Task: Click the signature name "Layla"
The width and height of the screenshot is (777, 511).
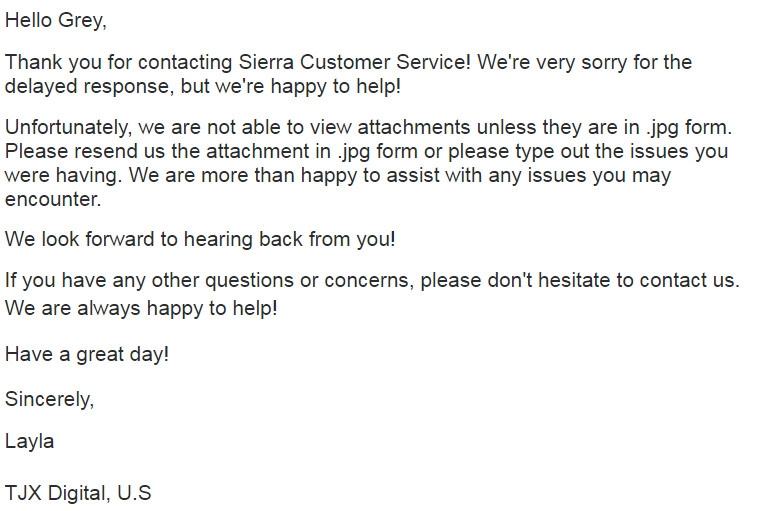Action: click(29, 442)
